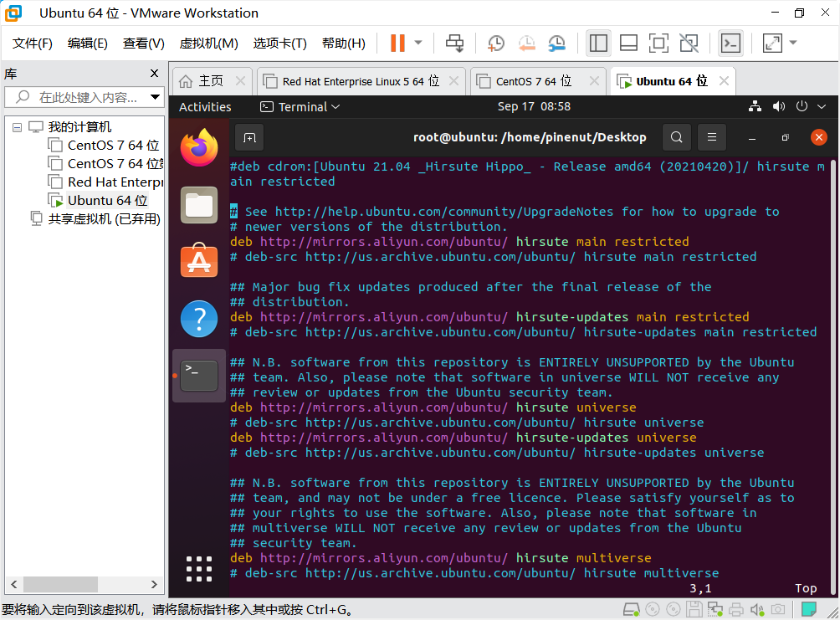
Task: Click the hard disk status icon
Action: [x=631, y=609]
